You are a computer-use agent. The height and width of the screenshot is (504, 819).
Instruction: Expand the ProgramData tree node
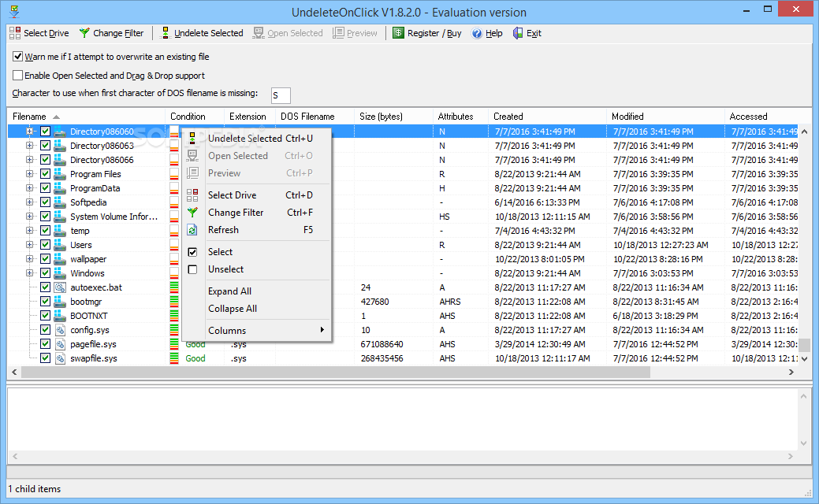click(x=29, y=188)
